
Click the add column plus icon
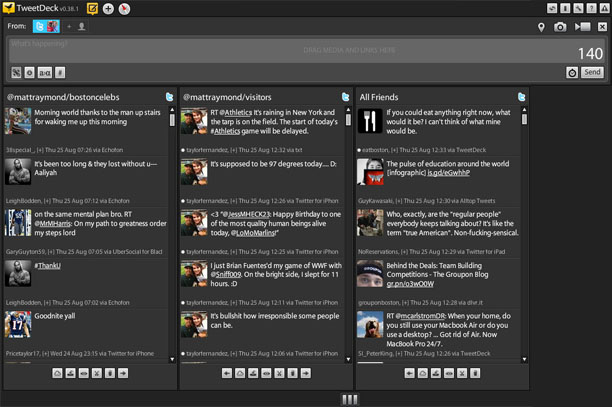[x=108, y=9]
